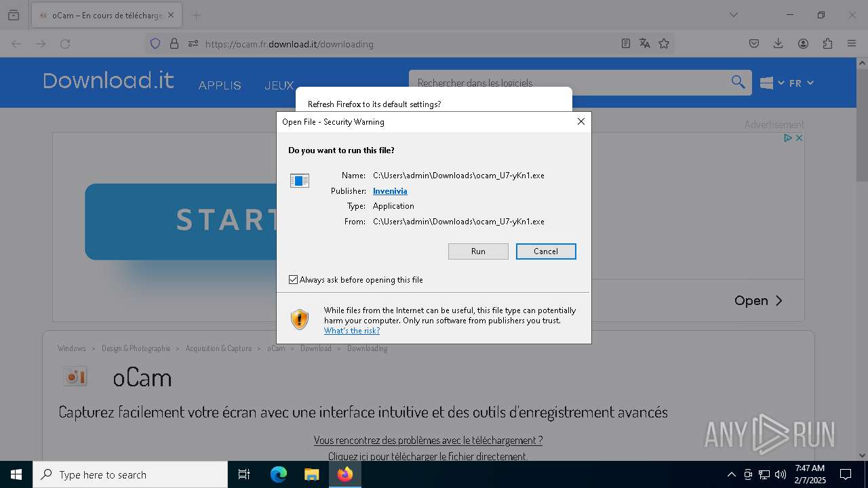Image resolution: width=868 pixels, height=488 pixels.
Task: Open Microsoft Edge from the taskbar
Action: [x=279, y=474]
